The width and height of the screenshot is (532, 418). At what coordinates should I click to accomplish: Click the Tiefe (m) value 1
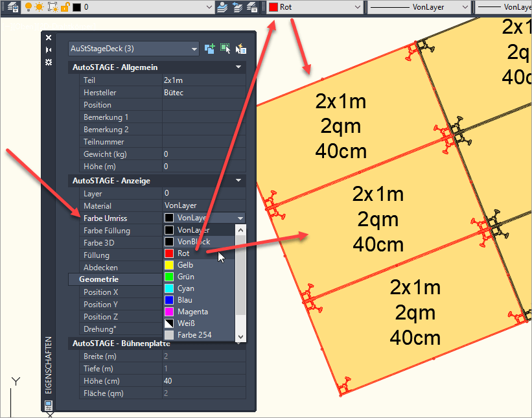click(204, 369)
